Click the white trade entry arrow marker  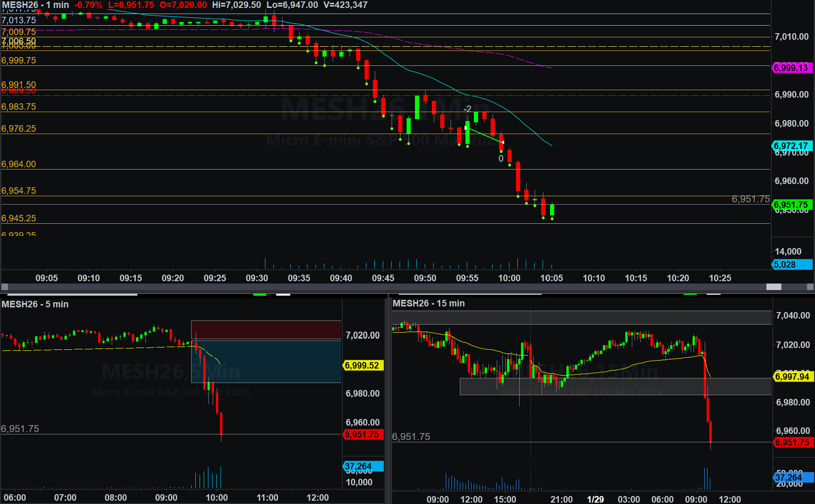point(466,128)
